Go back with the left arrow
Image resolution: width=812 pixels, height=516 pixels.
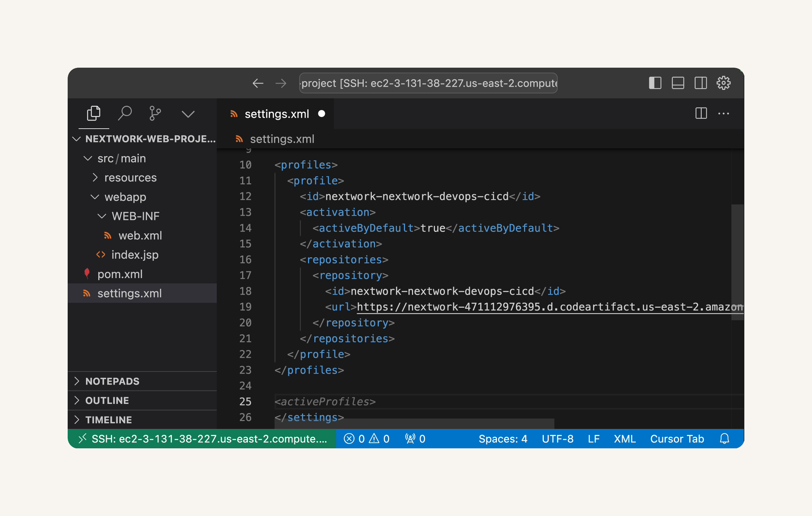(x=258, y=84)
